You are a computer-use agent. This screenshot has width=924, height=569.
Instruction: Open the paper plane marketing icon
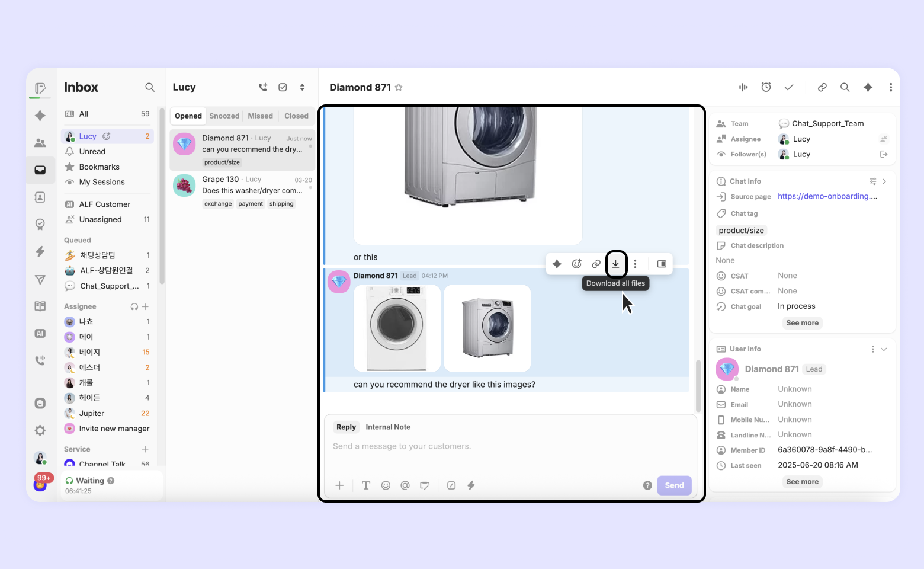(40, 279)
